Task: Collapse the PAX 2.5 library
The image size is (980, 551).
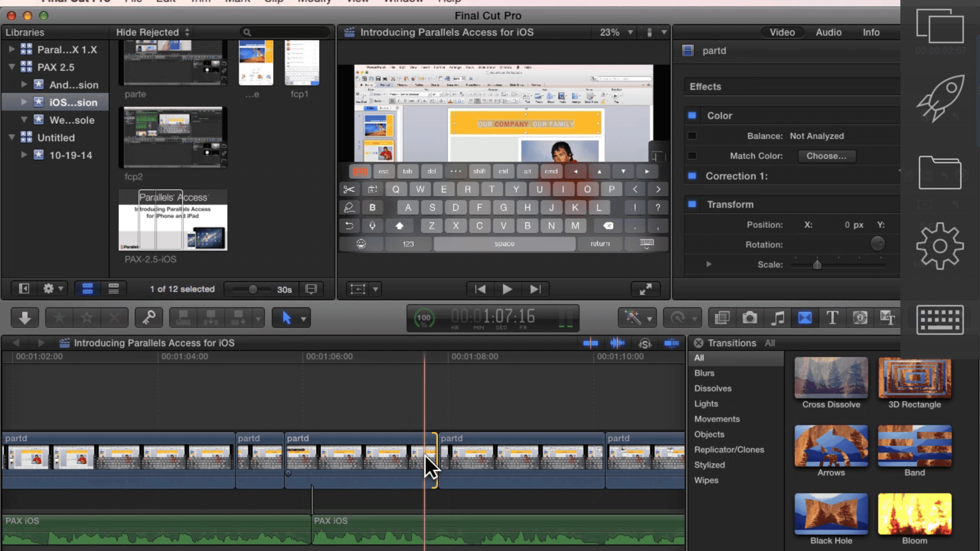Action: [x=11, y=67]
